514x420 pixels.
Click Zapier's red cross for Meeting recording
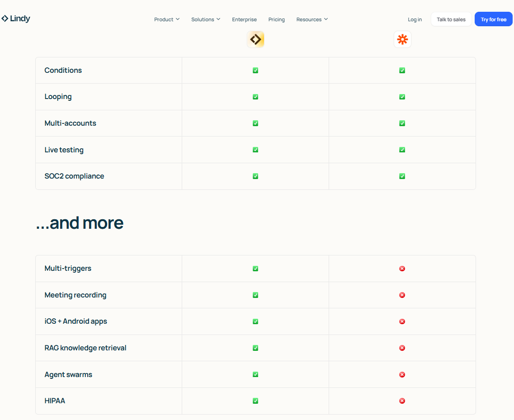(402, 295)
